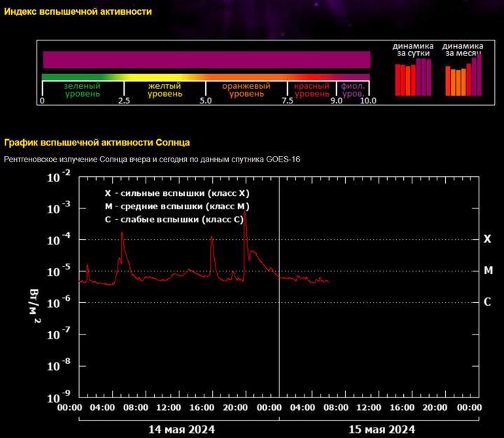504x438 pixels.
Task: Select the 'красный уровень' scale segment
Action: click(311, 90)
